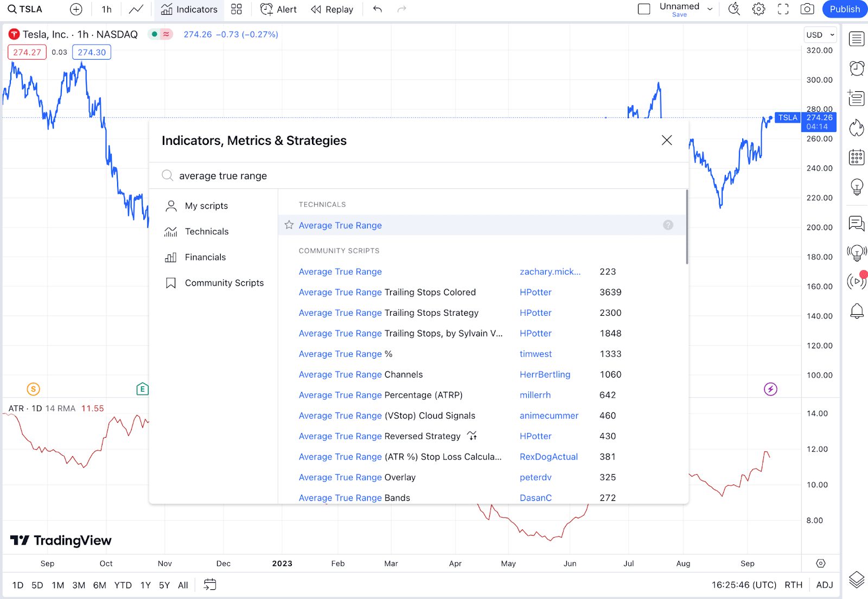868x599 pixels.
Task: Select Community Scripts category
Action: [213, 283]
